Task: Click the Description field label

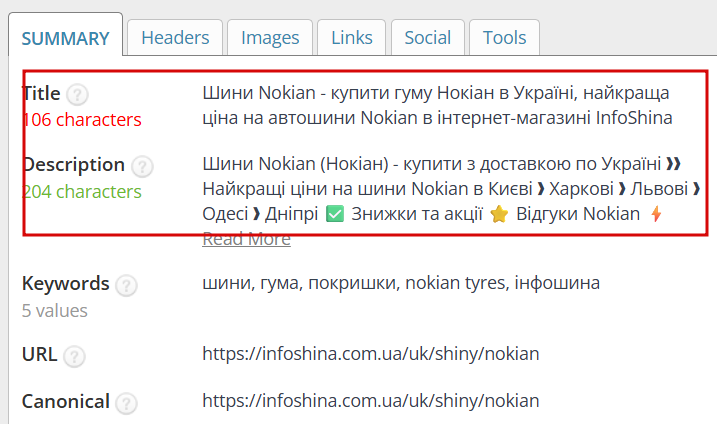Action: (73, 165)
